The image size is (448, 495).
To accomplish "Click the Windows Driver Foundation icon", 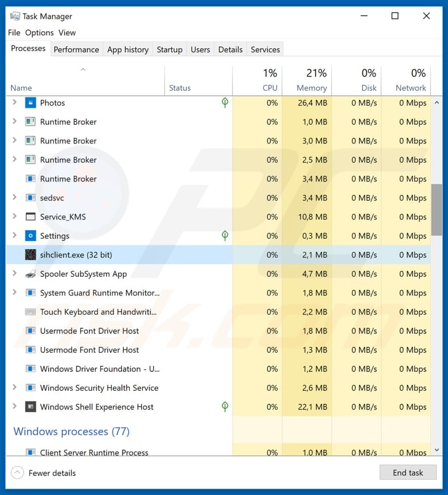I will point(30,369).
